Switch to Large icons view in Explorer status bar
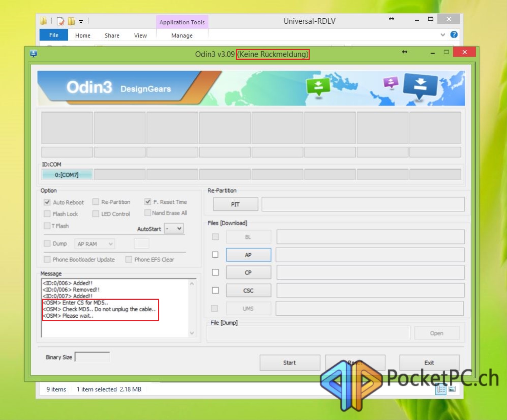The image size is (507, 420). click(x=452, y=389)
